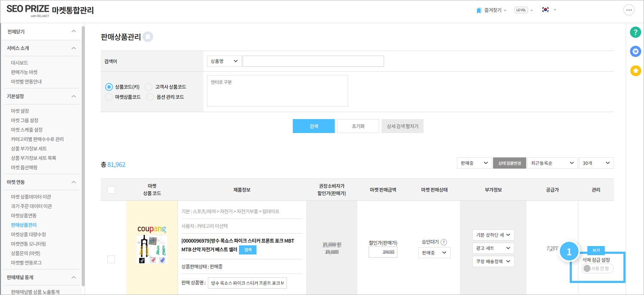Click the blue 검색 search button
This screenshot has width=644, height=295.
[313, 126]
